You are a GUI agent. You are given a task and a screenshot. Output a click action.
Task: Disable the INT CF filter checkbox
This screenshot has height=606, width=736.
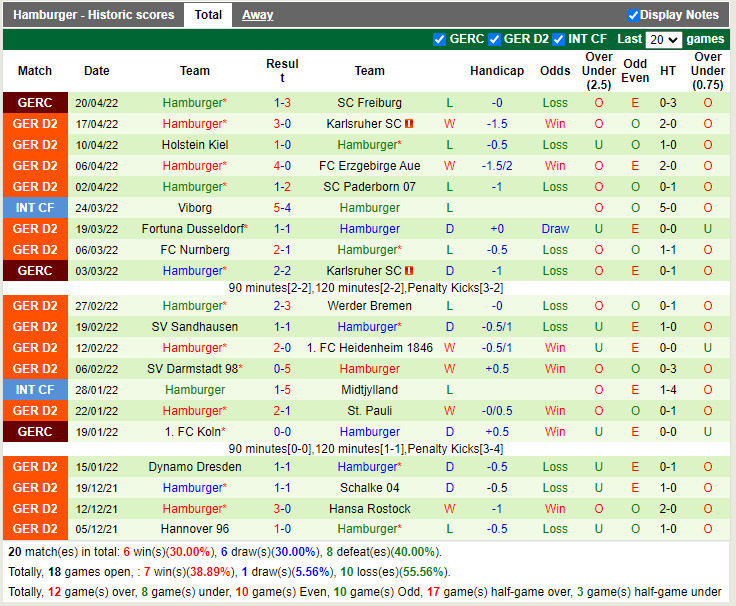558,40
